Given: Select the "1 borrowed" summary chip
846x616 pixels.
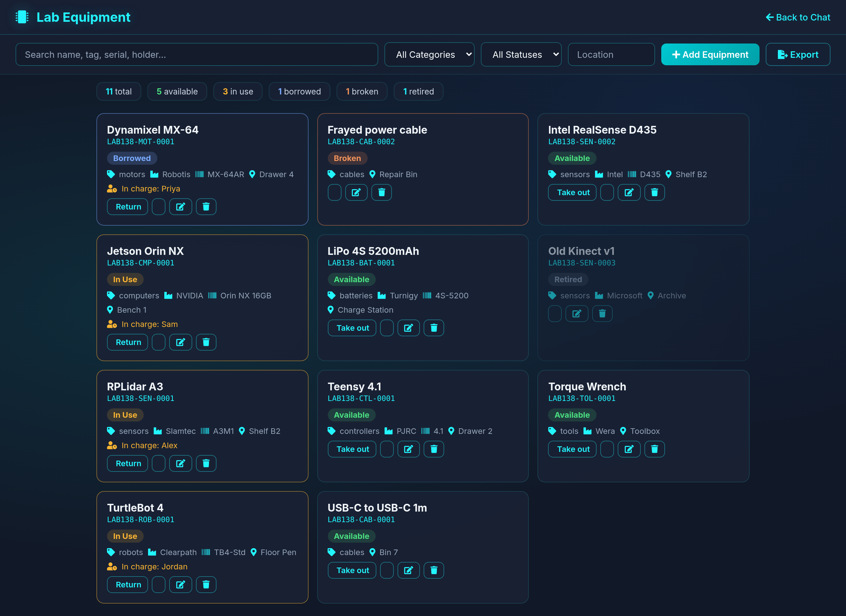Looking at the screenshot, I should (x=299, y=91).
